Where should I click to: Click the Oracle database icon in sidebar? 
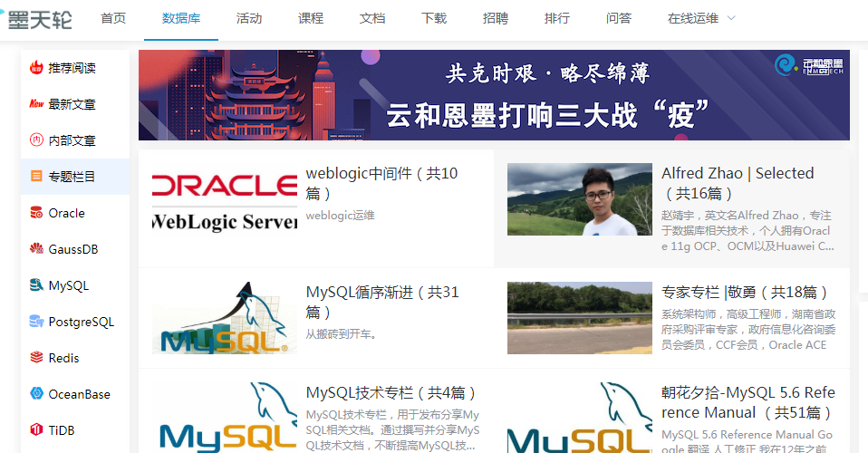point(36,213)
